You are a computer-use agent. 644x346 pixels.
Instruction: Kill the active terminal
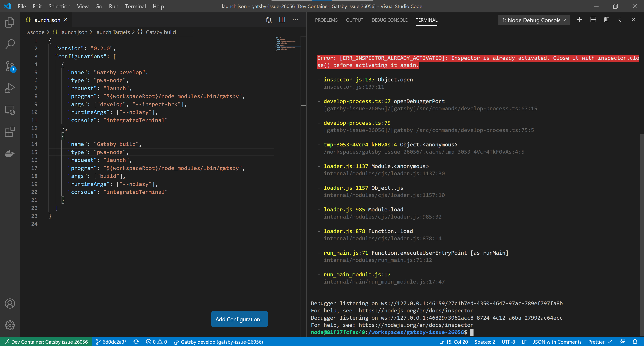click(x=606, y=19)
